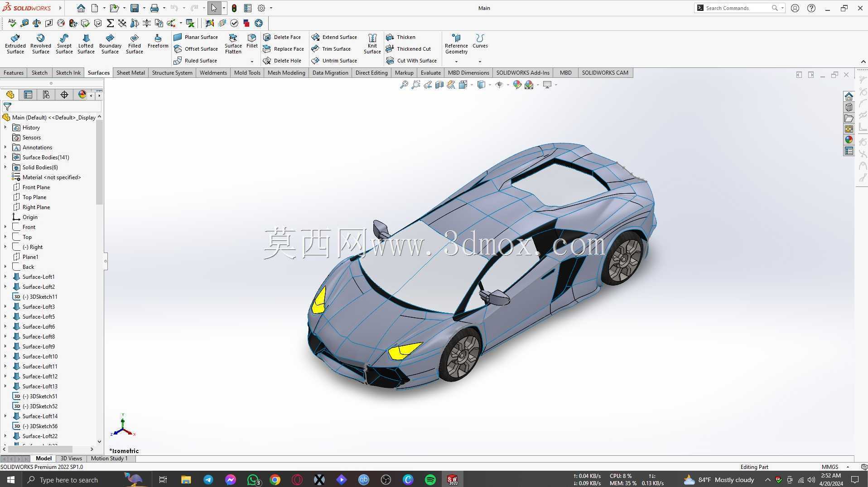Click the Trim Surface command
The width and height of the screenshot is (868, 487).
click(x=331, y=49)
